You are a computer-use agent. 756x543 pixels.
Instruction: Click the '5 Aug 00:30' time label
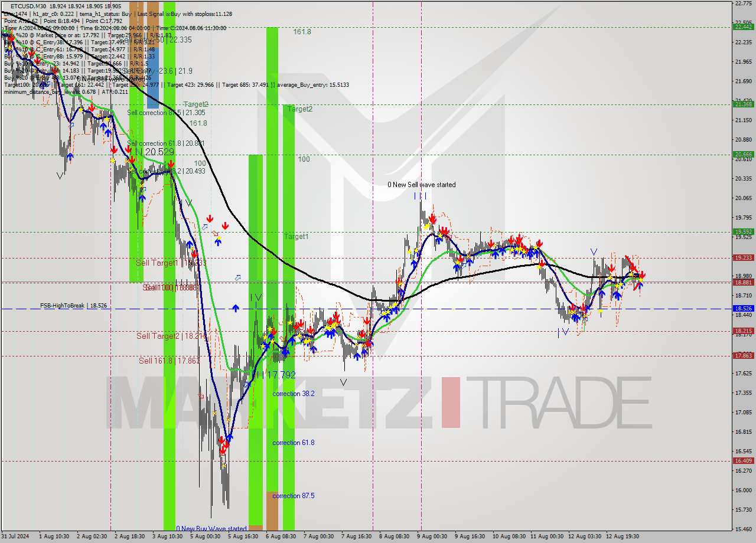point(205,537)
